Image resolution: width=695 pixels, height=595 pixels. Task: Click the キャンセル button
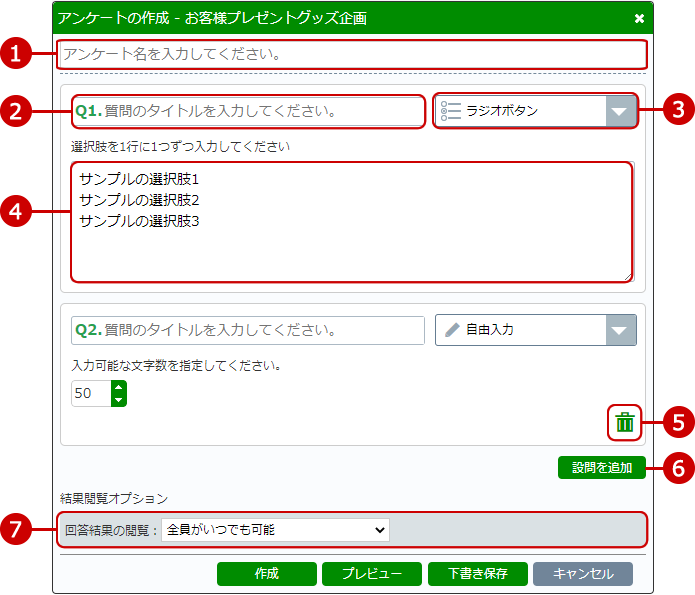point(583,574)
